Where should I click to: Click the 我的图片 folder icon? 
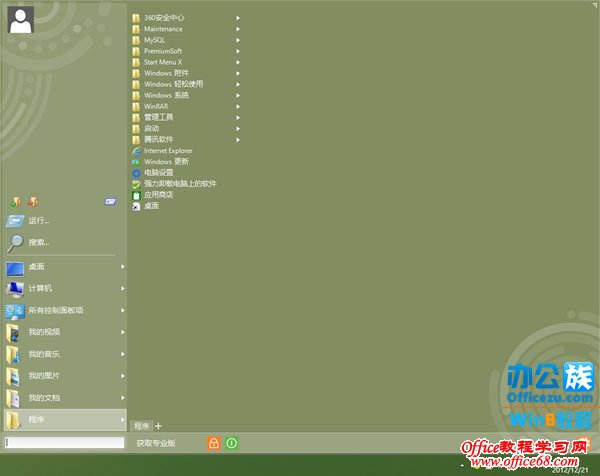tap(13, 377)
